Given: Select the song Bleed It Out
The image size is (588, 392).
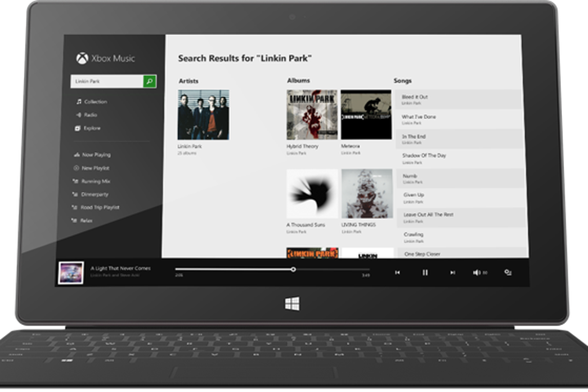Looking at the screenshot, I should click(459, 99).
